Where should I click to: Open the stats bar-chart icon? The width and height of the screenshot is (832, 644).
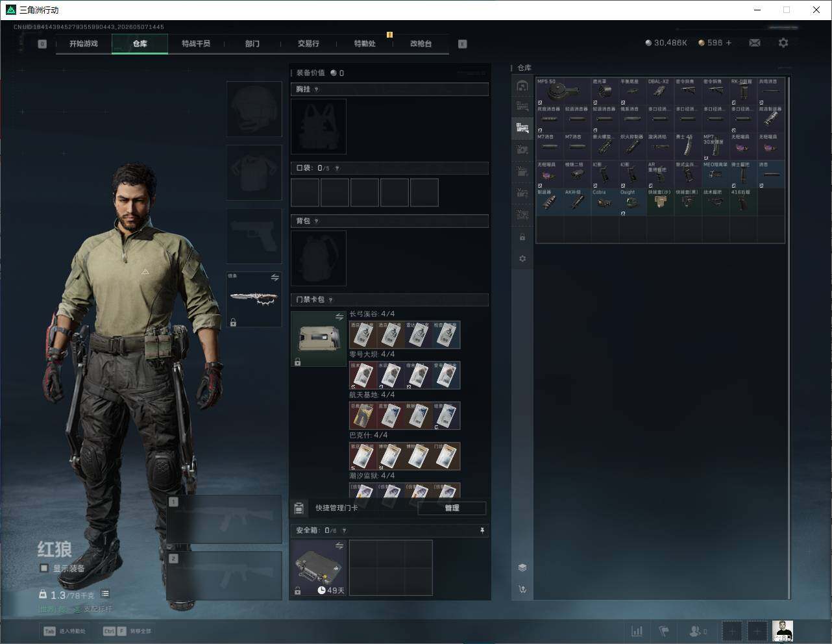[637, 631]
